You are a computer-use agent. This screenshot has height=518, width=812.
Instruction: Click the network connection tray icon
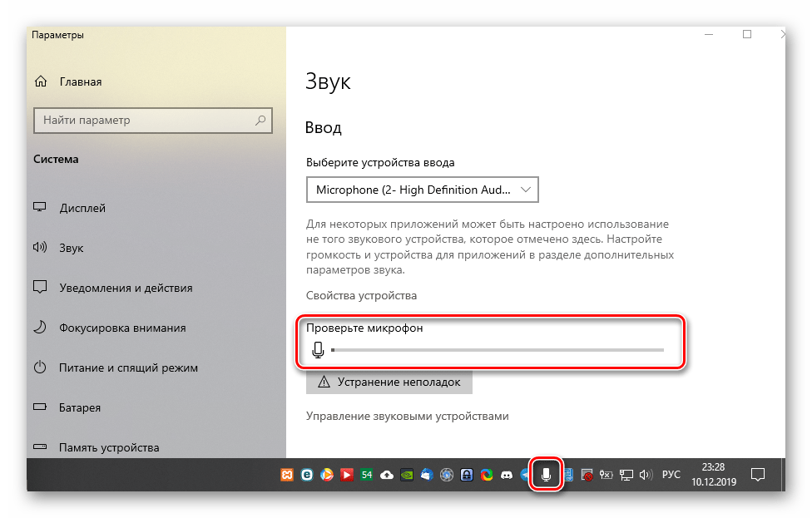click(627, 475)
